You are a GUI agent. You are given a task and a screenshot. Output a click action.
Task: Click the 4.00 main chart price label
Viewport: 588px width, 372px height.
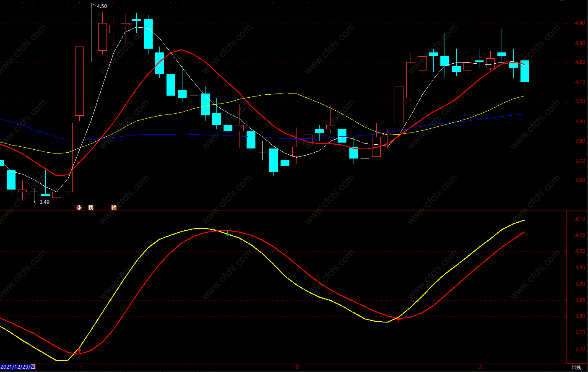[580, 101]
